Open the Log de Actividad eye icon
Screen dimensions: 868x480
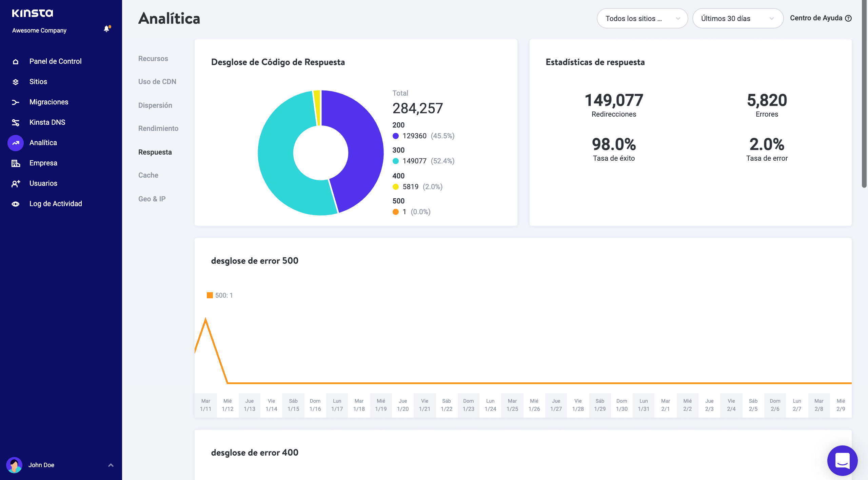click(x=15, y=203)
